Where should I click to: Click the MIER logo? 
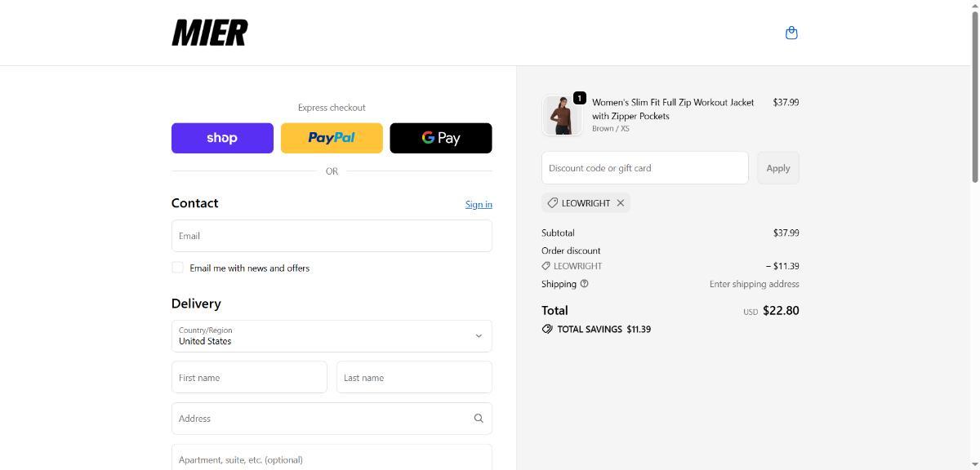click(209, 33)
